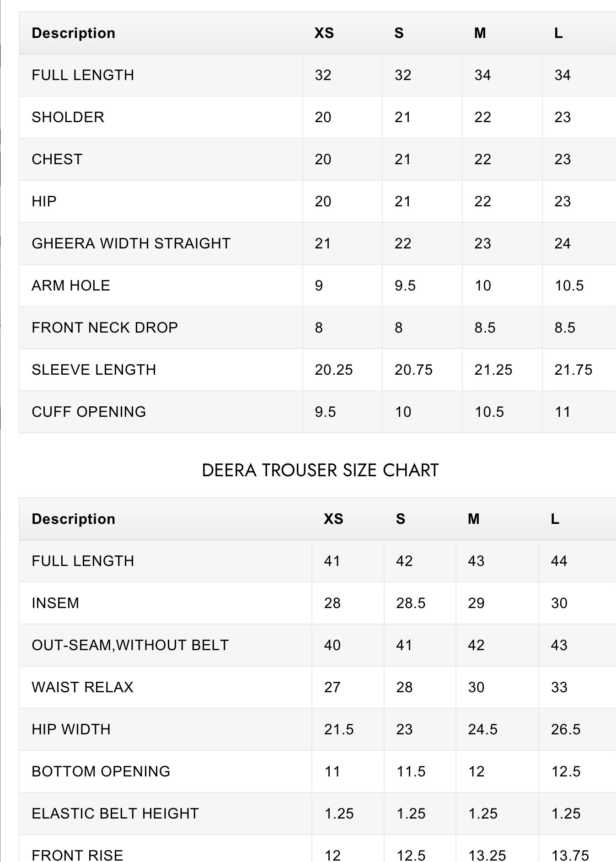Image resolution: width=616 pixels, height=862 pixels.
Task: Select the 33 waist relax value
Action: pos(559,687)
